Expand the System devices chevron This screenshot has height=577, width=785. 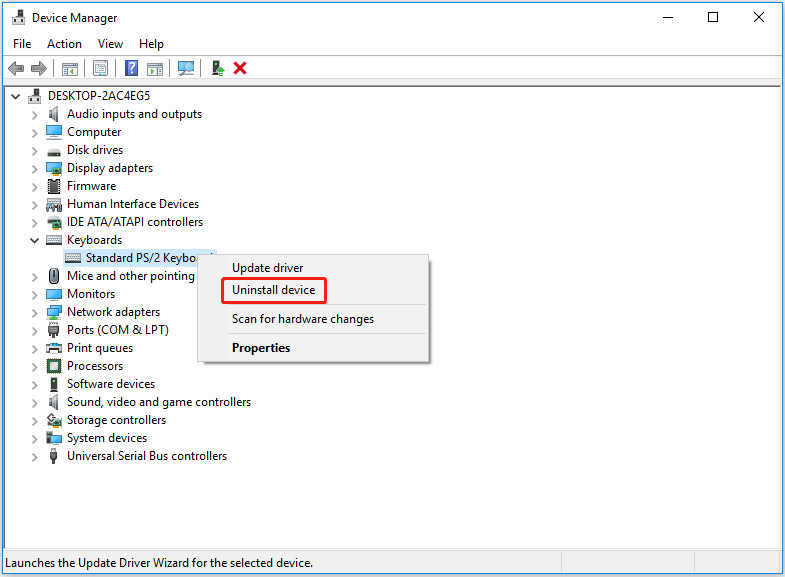(x=35, y=439)
